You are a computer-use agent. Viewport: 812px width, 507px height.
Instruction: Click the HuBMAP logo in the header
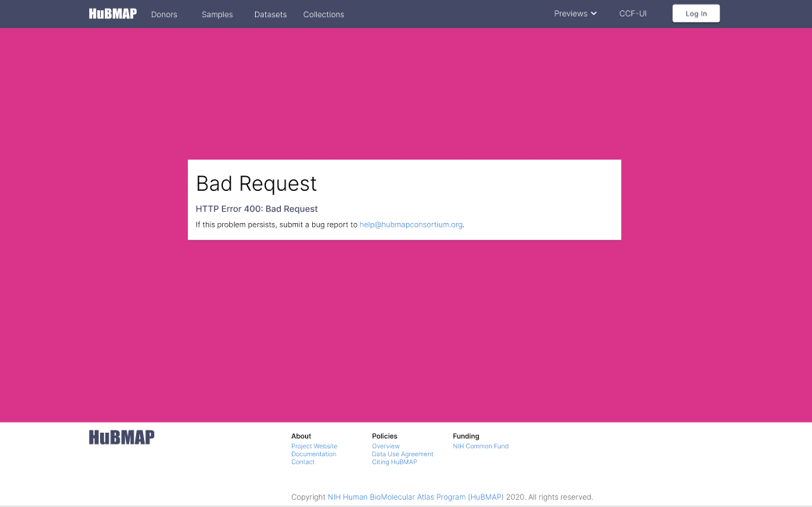pos(113,13)
